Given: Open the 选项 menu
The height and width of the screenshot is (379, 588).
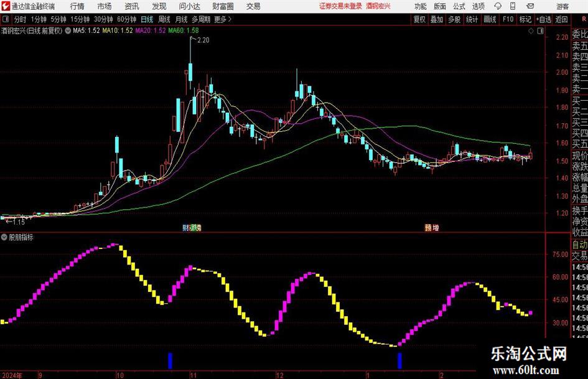Looking at the screenshot, I should point(478,6).
